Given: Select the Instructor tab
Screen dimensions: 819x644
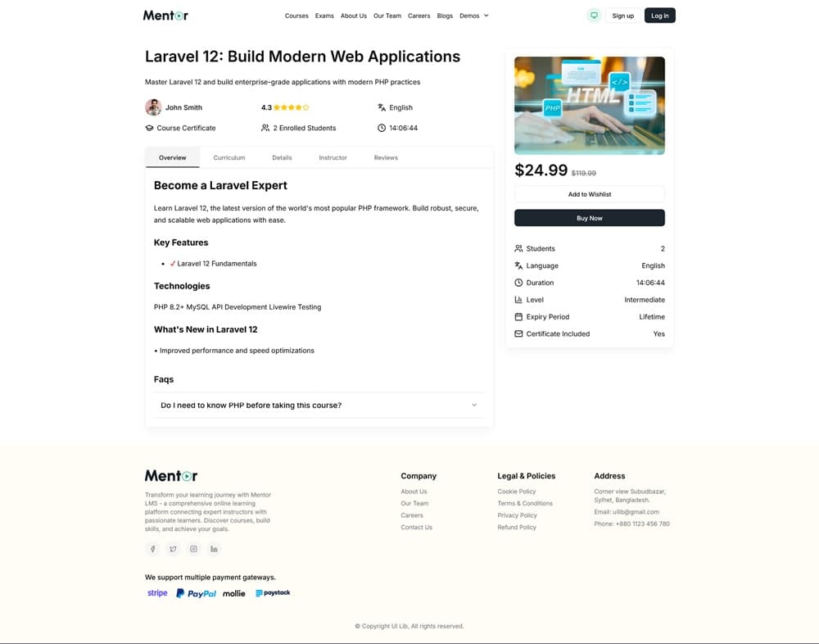Looking at the screenshot, I should (x=333, y=157).
